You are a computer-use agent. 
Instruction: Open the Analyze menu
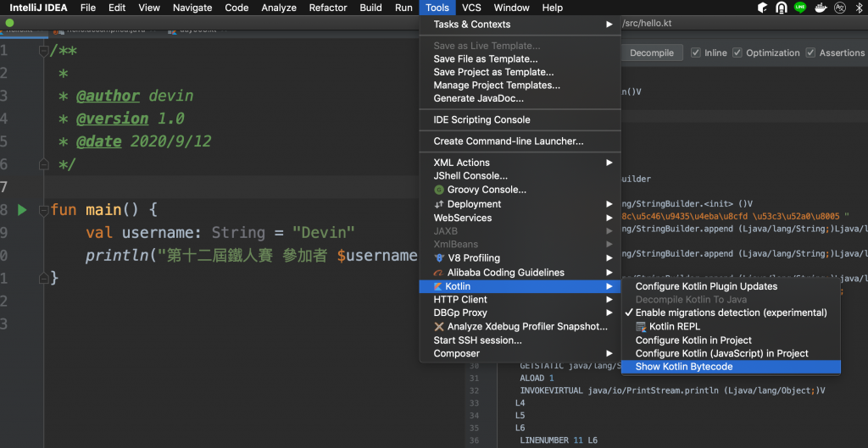(x=279, y=8)
